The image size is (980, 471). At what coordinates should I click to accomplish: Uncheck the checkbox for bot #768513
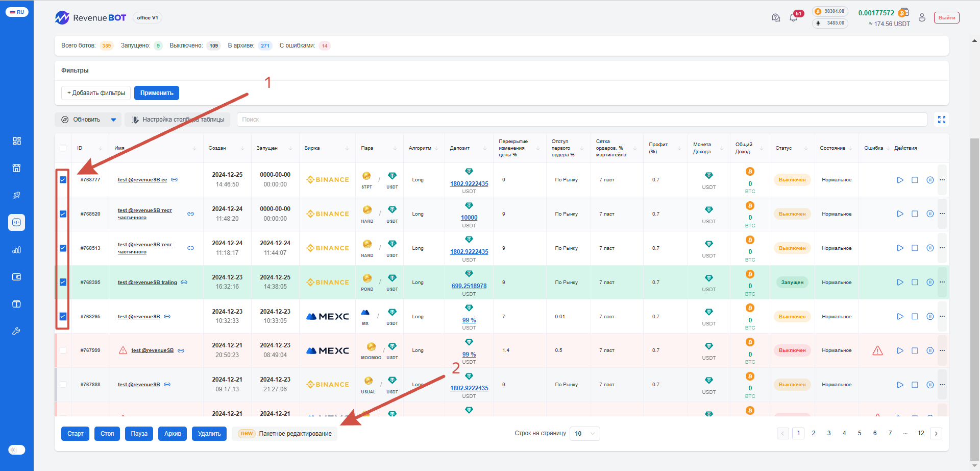tap(63, 248)
